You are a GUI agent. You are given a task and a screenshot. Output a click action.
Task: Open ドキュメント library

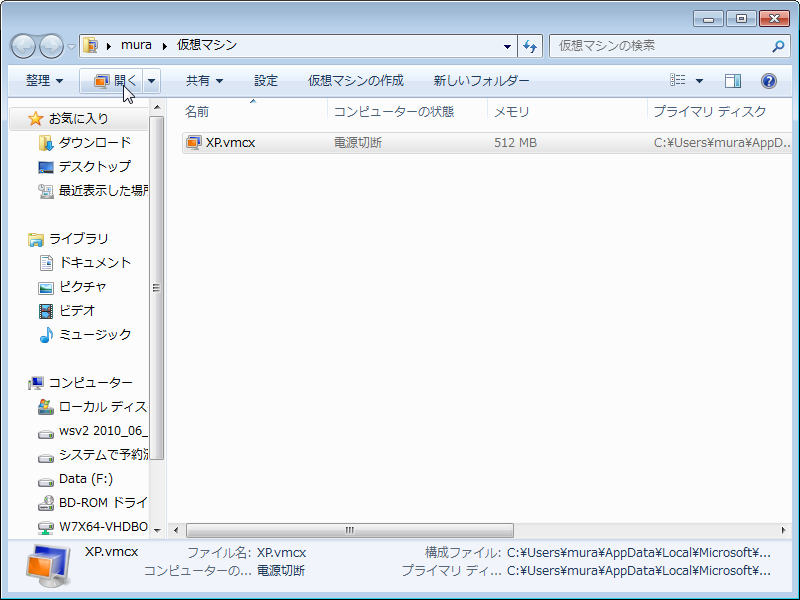[95, 263]
